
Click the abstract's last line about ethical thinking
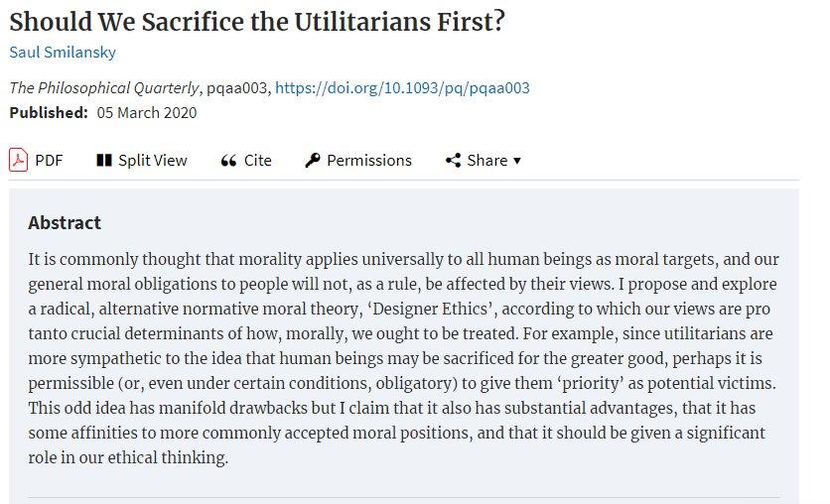click(128, 457)
